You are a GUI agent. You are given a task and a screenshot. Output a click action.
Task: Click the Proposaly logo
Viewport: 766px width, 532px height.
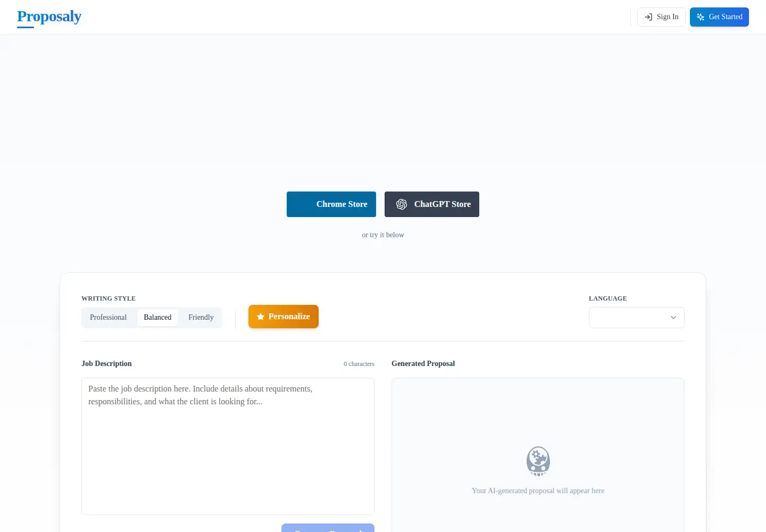pos(49,16)
